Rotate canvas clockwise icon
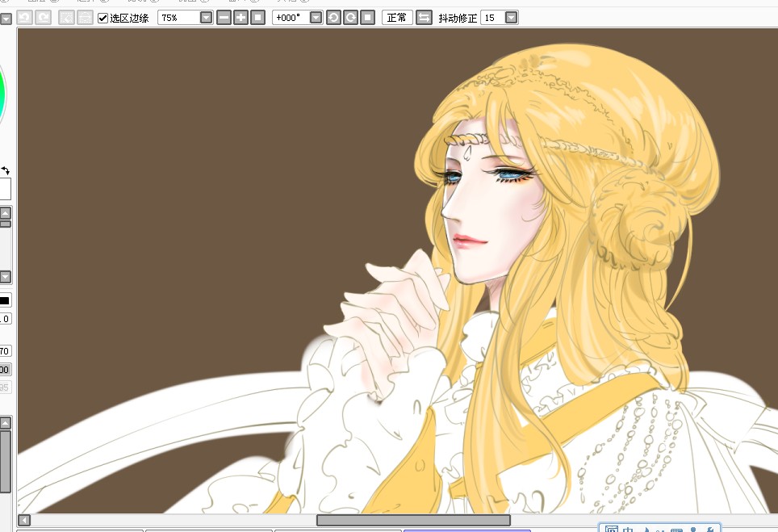The image size is (778, 532). 351,18
